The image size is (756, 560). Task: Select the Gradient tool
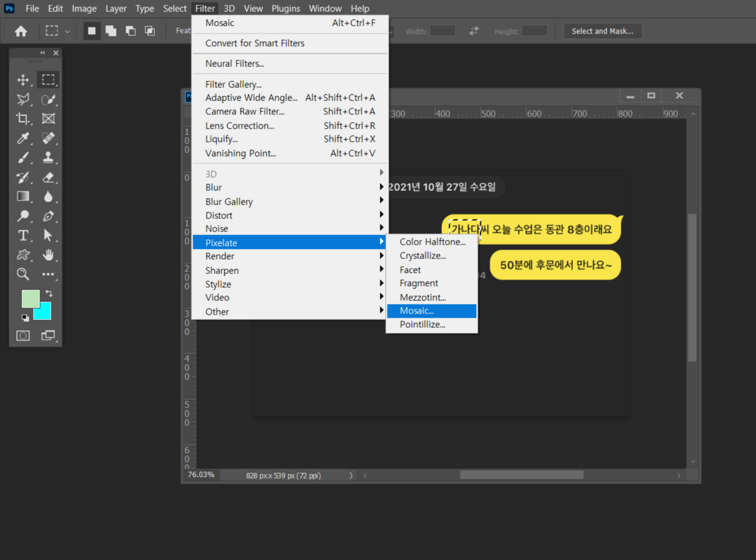[x=23, y=196]
